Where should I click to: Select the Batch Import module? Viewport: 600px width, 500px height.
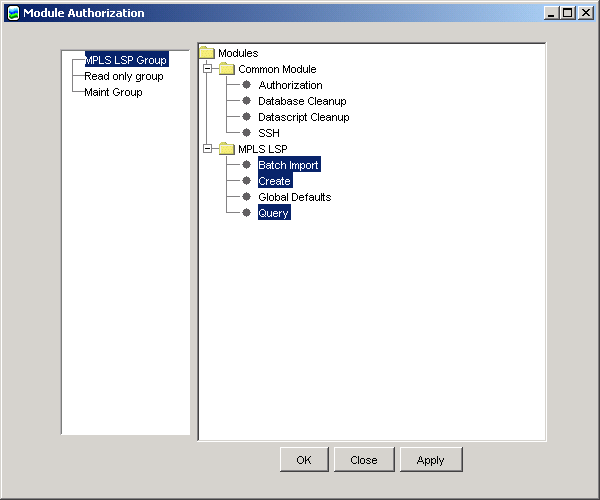click(x=289, y=165)
